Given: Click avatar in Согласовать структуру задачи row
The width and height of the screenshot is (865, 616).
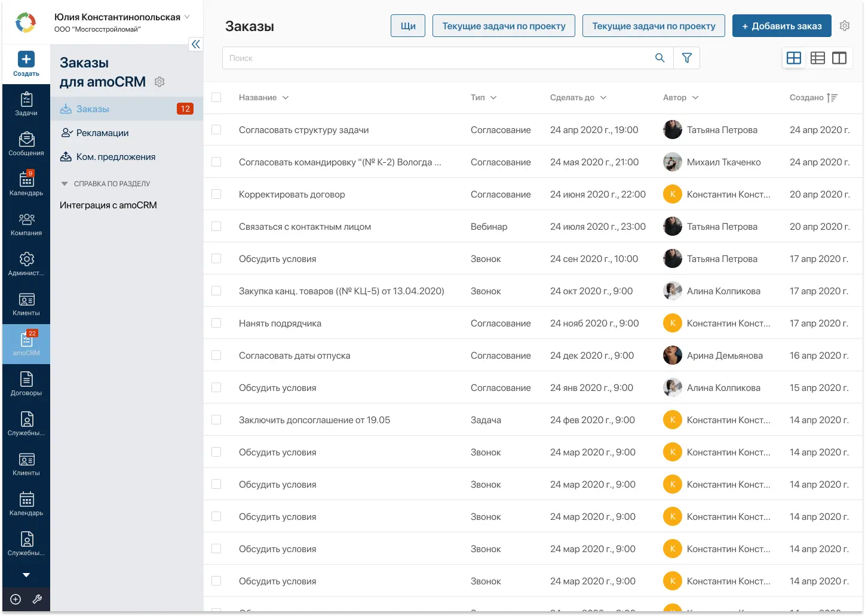Looking at the screenshot, I should (x=673, y=130).
